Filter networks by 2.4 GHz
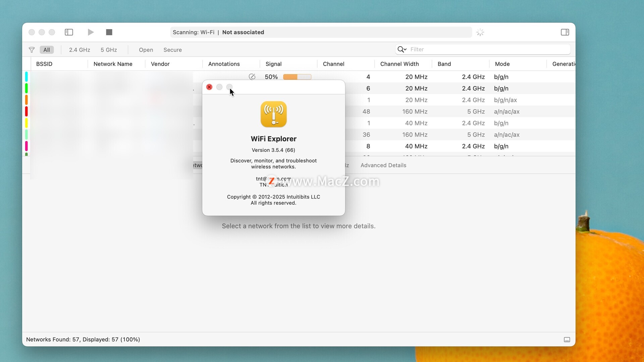The height and width of the screenshot is (362, 644). click(x=79, y=50)
